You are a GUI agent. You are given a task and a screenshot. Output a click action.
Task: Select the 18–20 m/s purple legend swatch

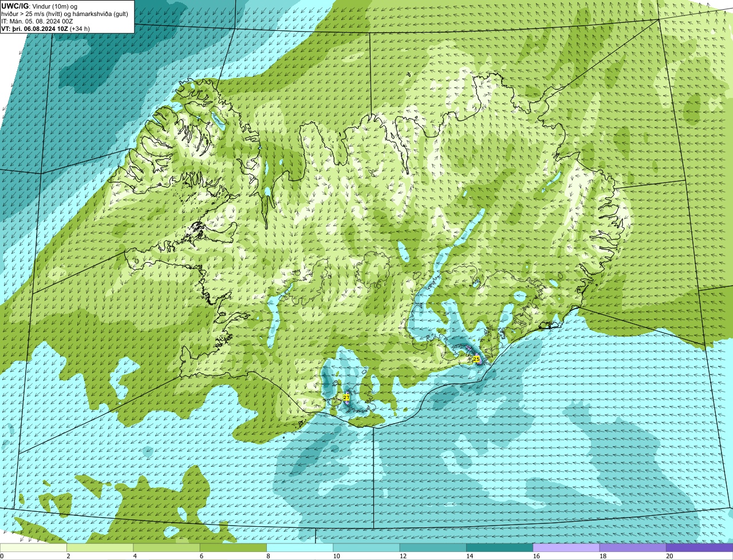pyautogui.click(x=633, y=547)
